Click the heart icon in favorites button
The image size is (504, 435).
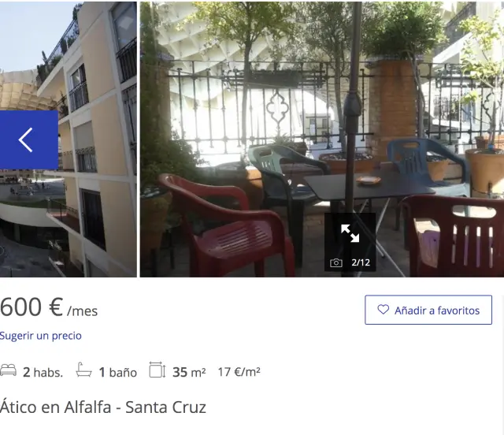[x=383, y=310]
